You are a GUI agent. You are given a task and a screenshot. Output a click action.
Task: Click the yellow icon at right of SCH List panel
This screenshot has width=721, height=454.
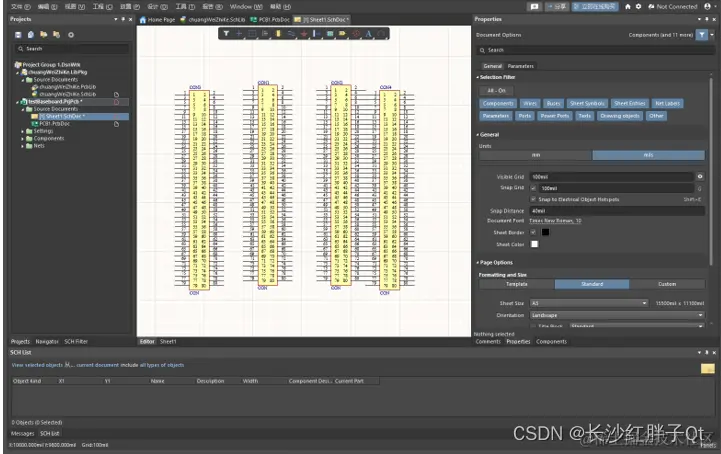(x=708, y=368)
